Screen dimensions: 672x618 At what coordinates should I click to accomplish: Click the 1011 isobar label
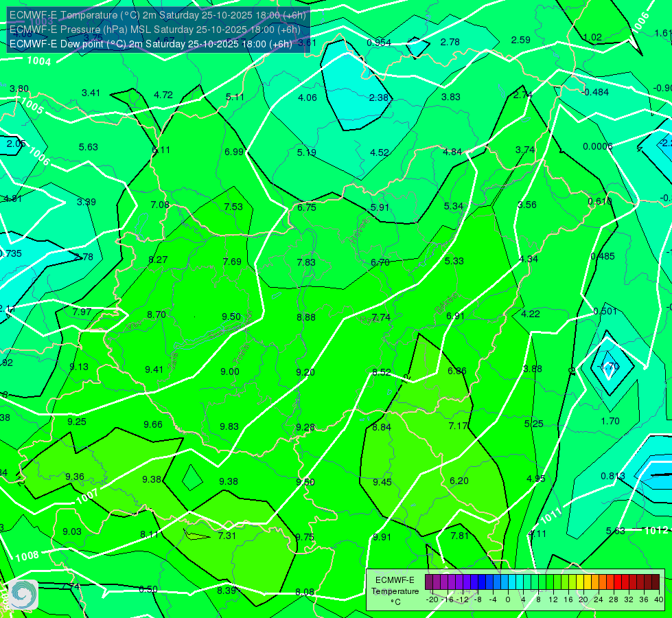[551, 515]
